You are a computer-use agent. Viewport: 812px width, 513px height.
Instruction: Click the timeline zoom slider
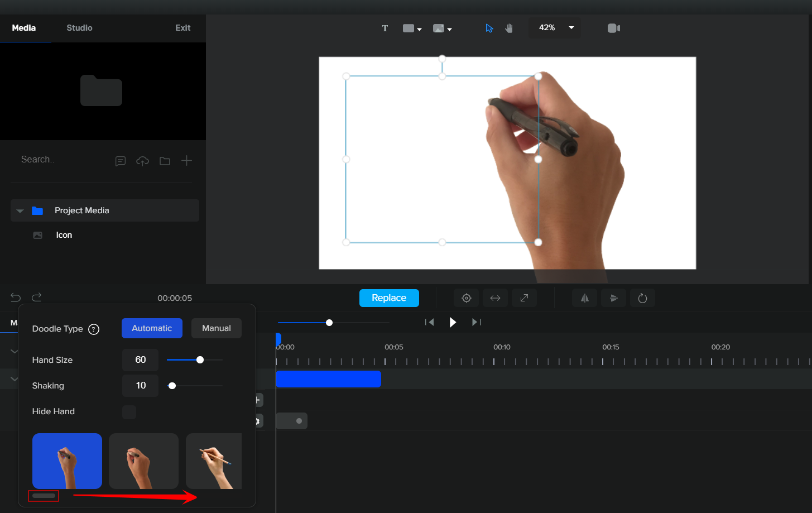[x=333, y=323]
